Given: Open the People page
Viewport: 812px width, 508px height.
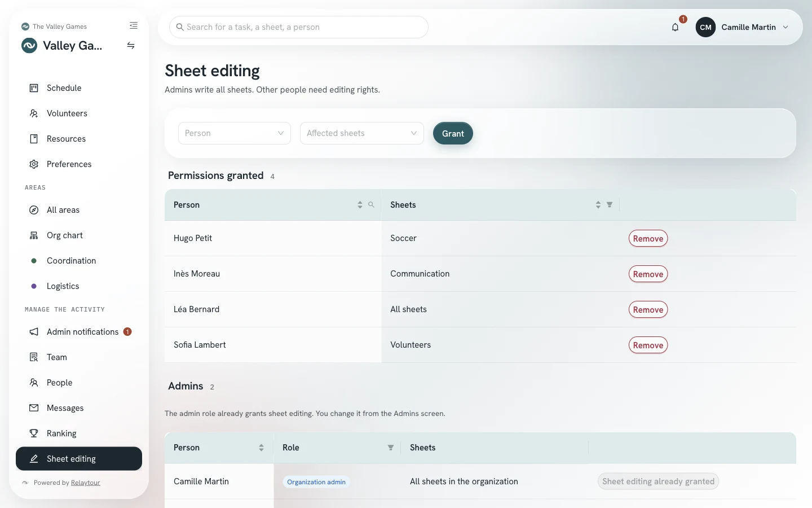Looking at the screenshot, I should point(79,383).
